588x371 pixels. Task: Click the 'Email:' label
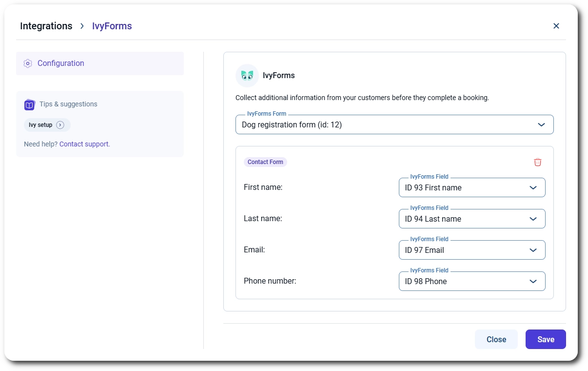(x=254, y=249)
